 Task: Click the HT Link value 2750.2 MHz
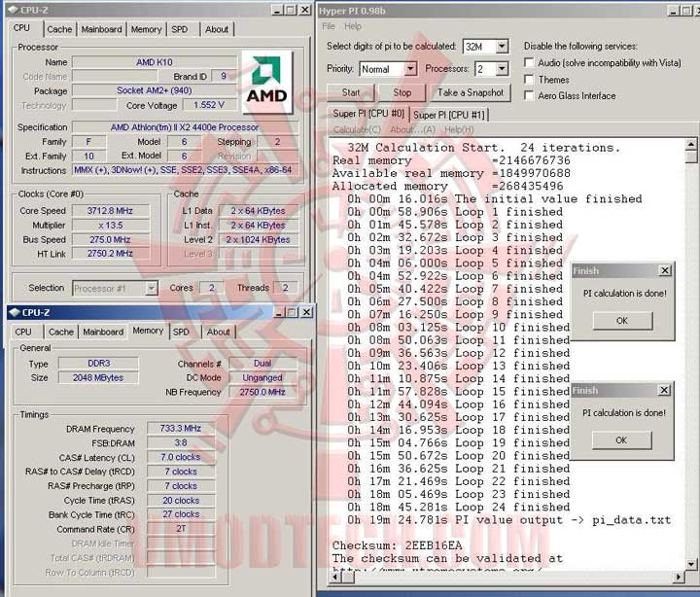pos(110,253)
